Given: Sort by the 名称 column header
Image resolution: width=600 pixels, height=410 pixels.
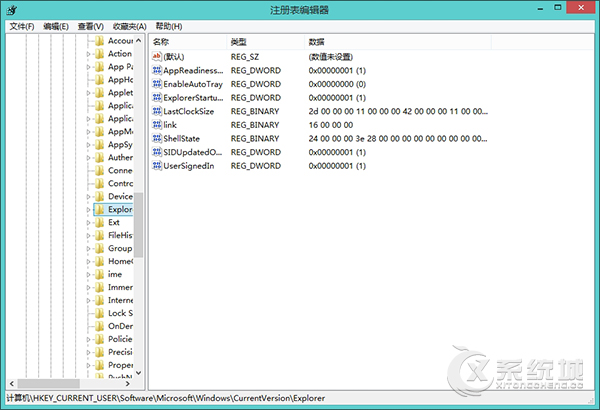Looking at the screenshot, I should point(188,42).
